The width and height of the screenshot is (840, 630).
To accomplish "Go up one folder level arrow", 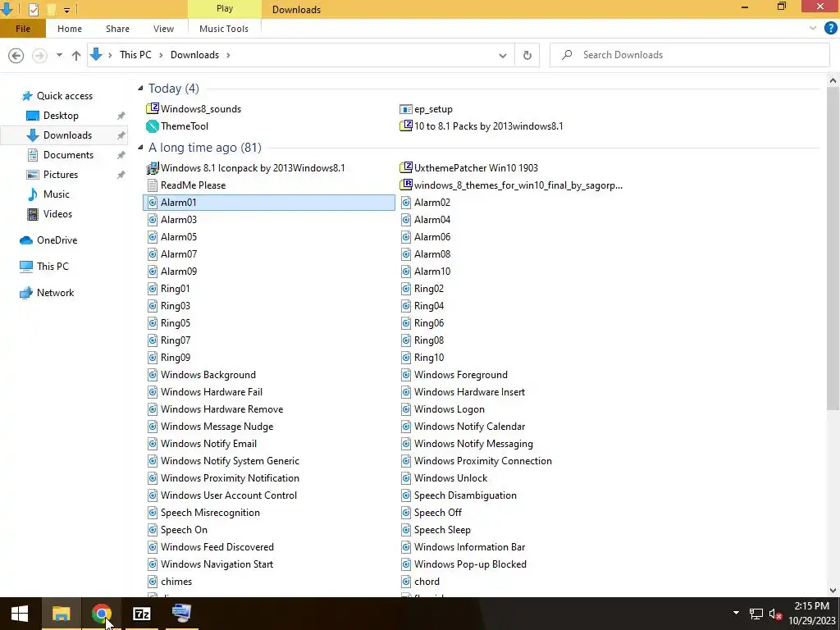I will 76,55.
